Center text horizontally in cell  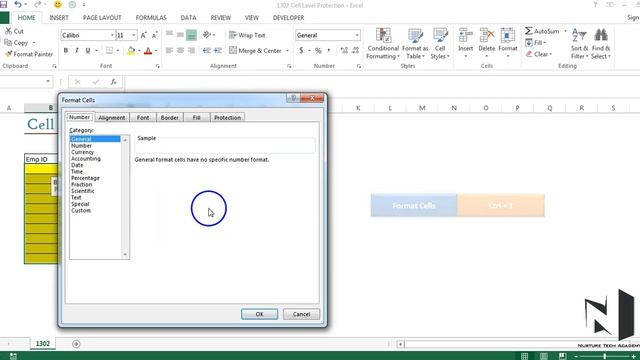(180, 51)
